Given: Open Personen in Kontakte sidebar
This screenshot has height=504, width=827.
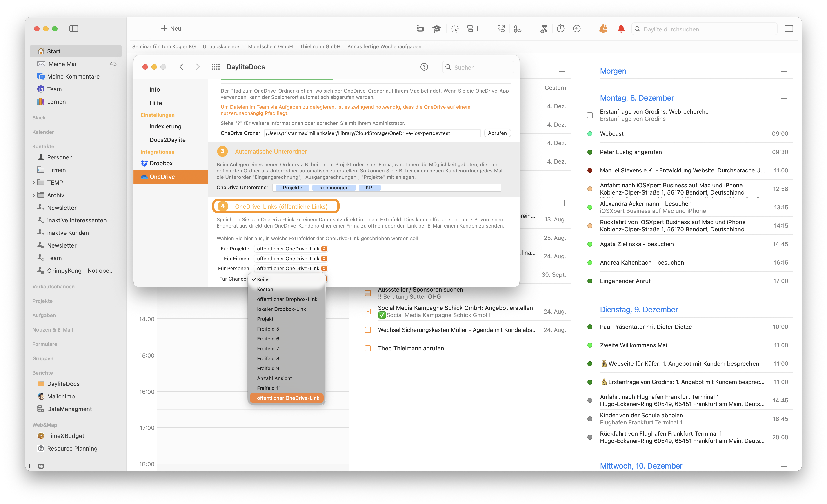Looking at the screenshot, I should (76, 157).
